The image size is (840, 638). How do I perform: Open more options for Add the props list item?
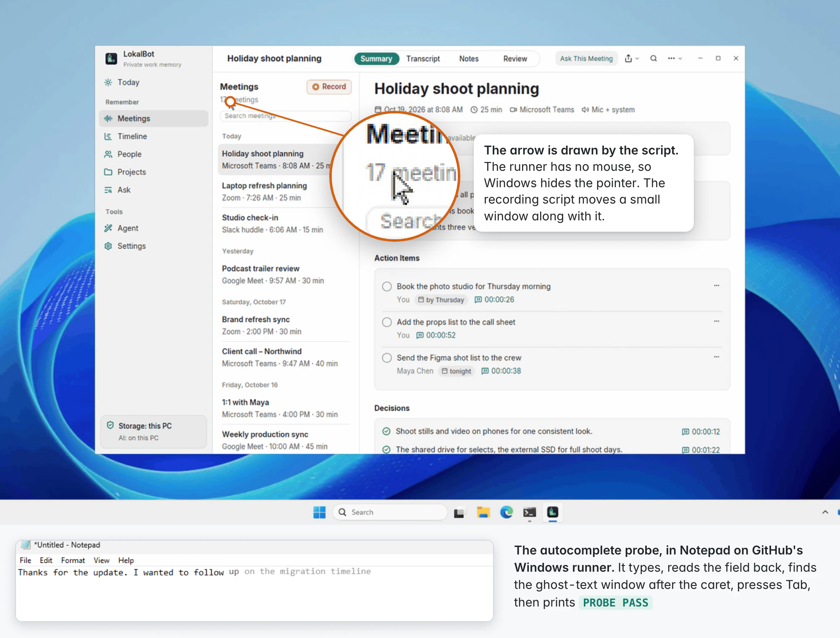point(717,321)
